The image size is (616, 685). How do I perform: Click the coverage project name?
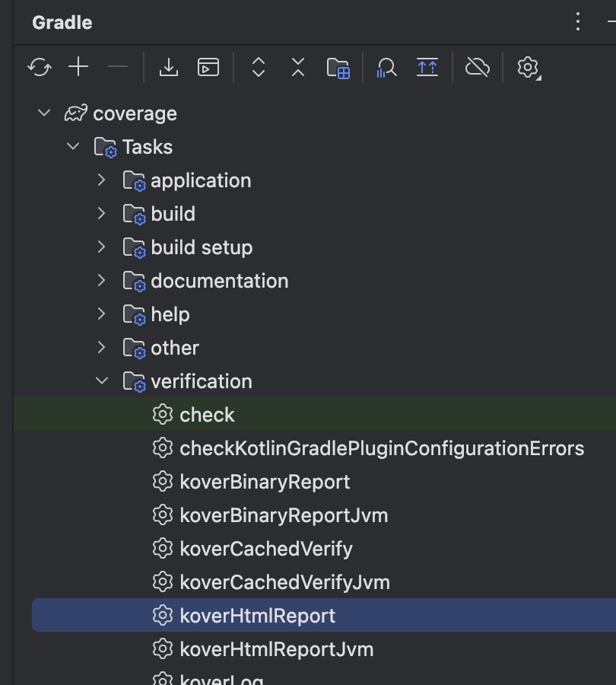(x=135, y=114)
